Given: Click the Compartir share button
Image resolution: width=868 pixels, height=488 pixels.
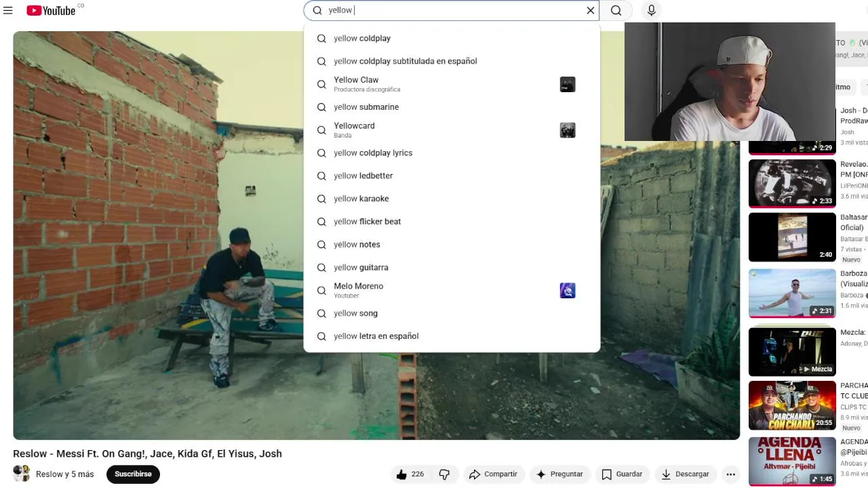Looking at the screenshot, I should (x=493, y=474).
